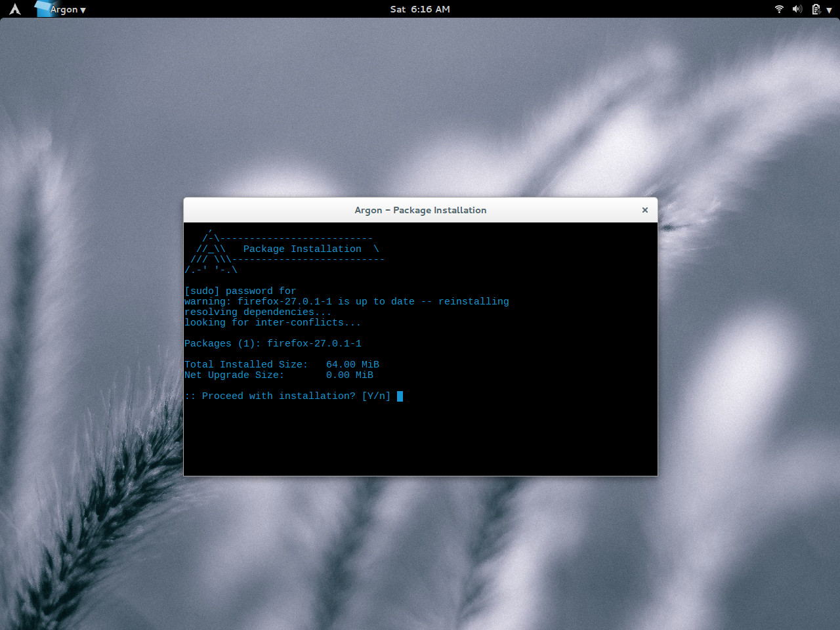Click the Proceed with installation prompt cursor
The image size is (840, 630).
point(400,396)
